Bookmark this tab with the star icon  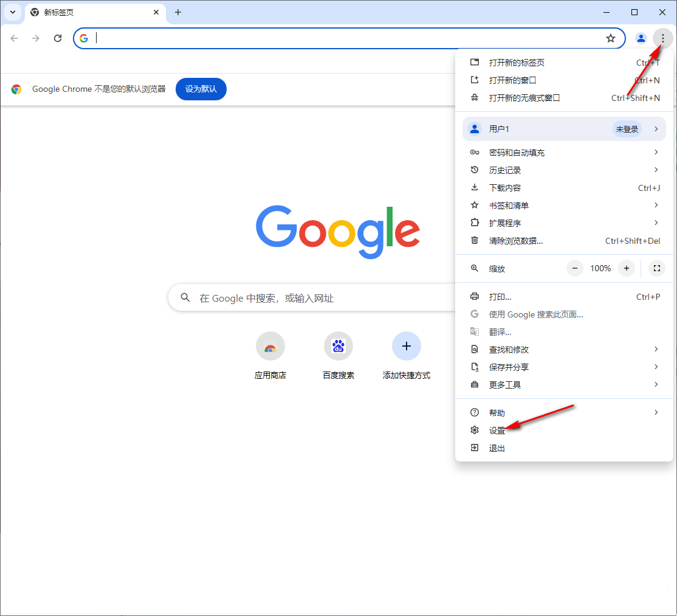tap(611, 38)
